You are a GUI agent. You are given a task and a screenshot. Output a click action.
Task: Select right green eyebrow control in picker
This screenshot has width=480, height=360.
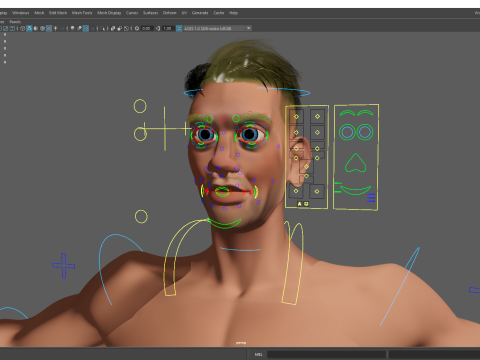click(x=365, y=113)
